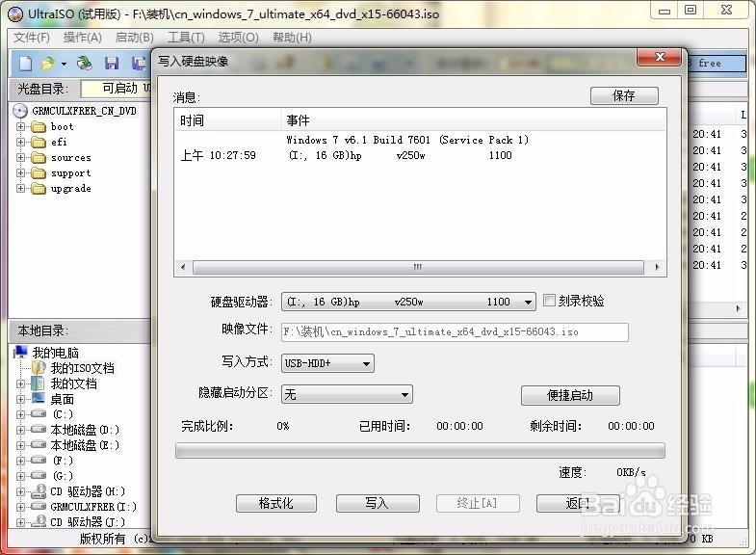The height and width of the screenshot is (555, 756).
Task: Click the CD 驱动器 (J:) drive icon
Action: 39,521
